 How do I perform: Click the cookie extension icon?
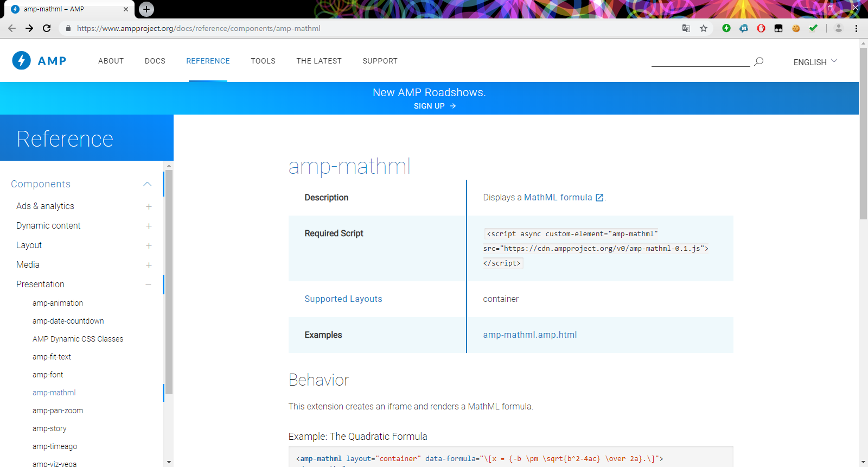796,28
